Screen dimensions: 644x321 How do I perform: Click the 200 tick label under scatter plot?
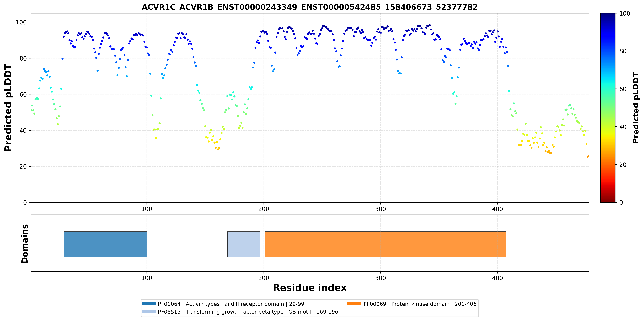pyautogui.click(x=263, y=209)
